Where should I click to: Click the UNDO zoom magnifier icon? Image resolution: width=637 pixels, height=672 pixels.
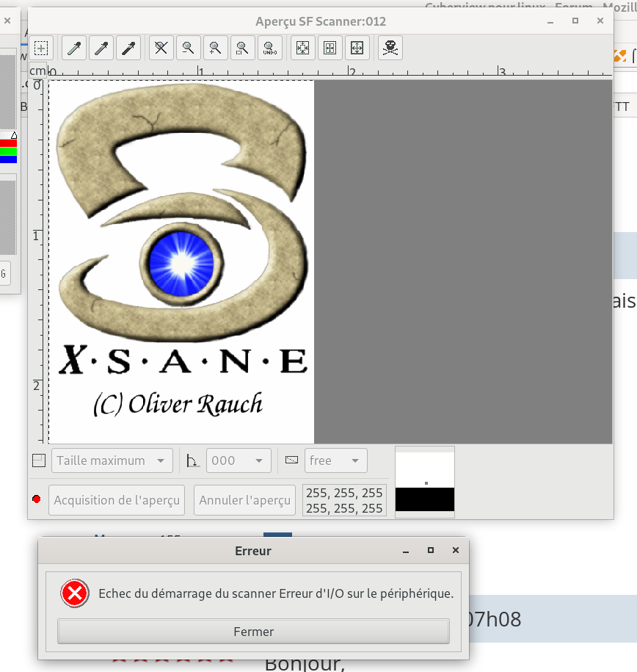pos(270,48)
